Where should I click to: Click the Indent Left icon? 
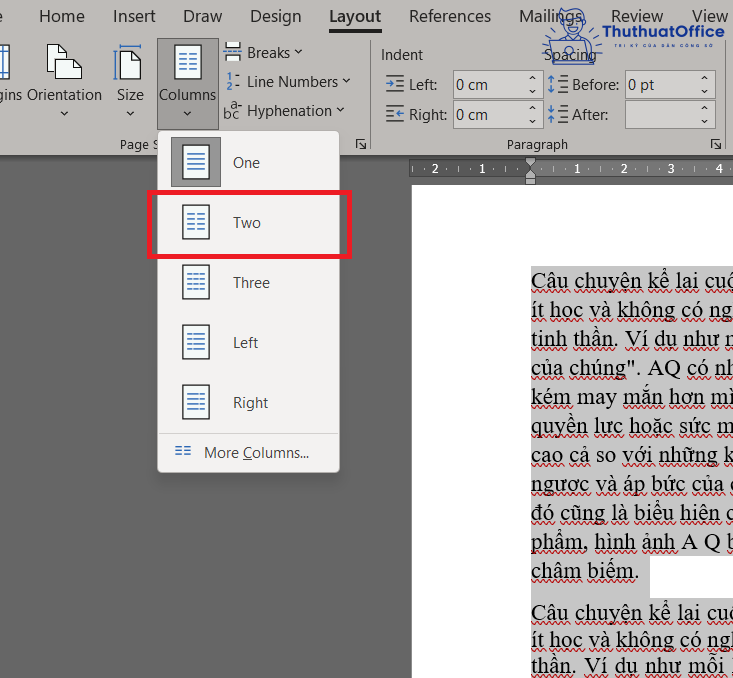(395, 84)
